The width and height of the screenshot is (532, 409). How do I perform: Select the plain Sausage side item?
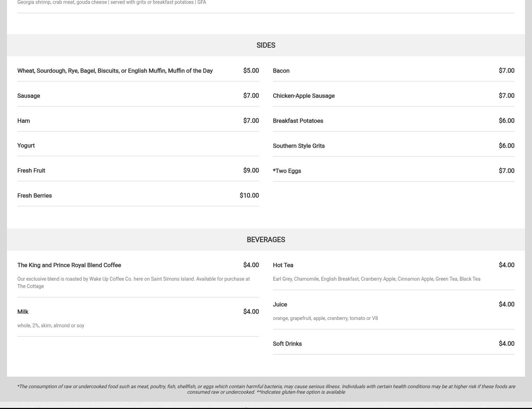coord(29,96)
